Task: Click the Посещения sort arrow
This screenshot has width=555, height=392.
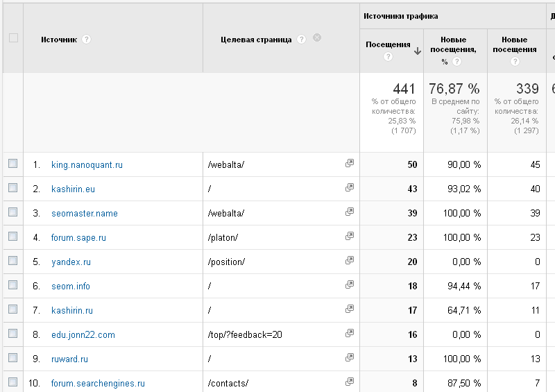Action: (418, 51)
